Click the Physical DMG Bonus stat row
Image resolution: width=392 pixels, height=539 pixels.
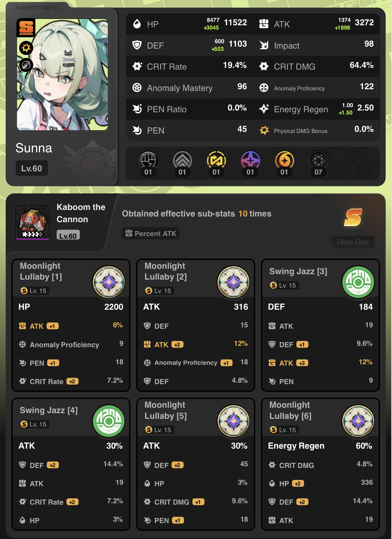[x=316, y=130]
